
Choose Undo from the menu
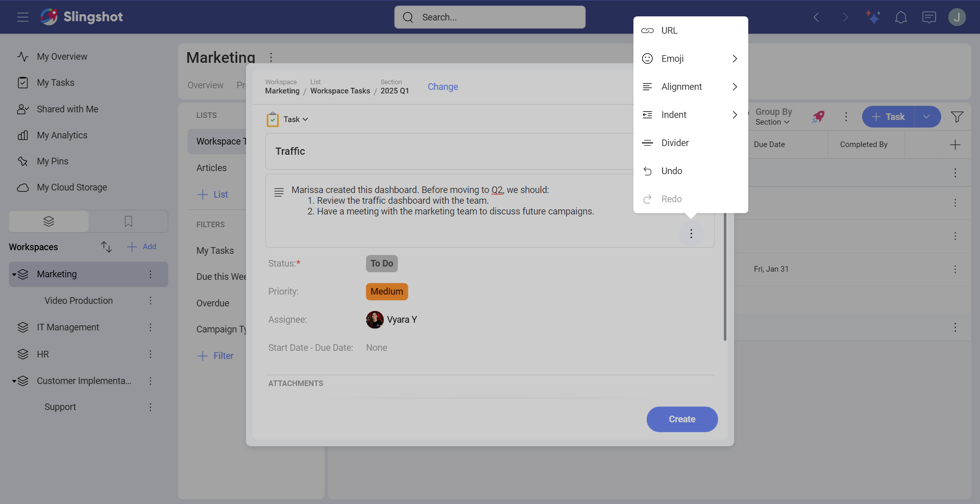pyautogui.click(x=691, y=171)
